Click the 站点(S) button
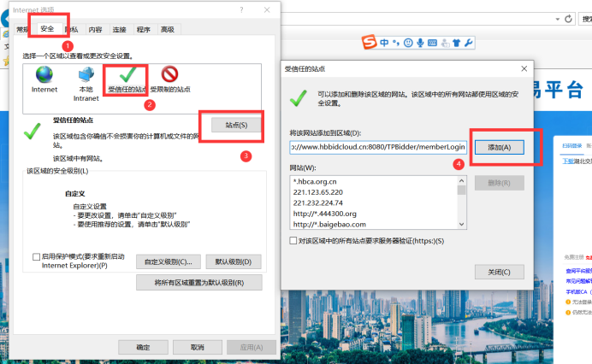 (x=235, y=125)
